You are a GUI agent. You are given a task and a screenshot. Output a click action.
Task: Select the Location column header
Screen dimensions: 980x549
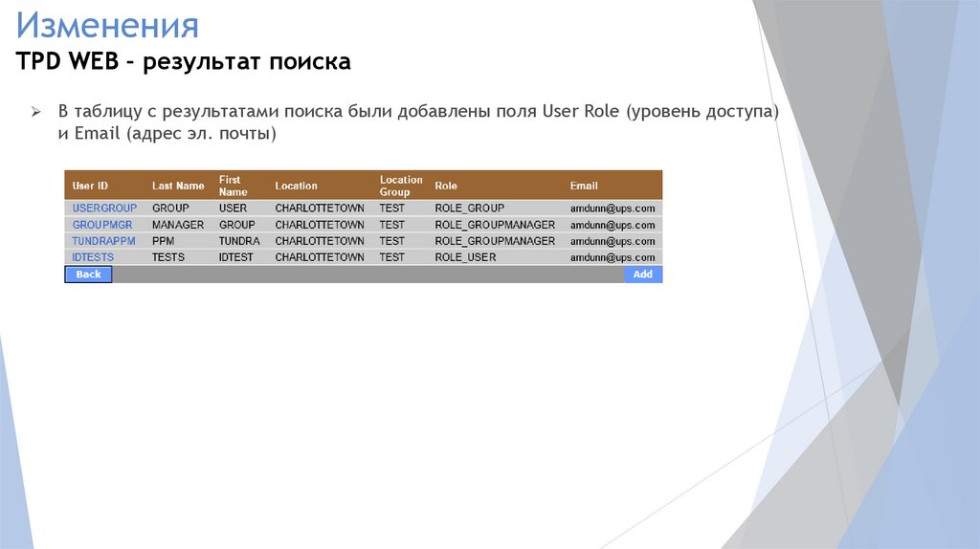(296, 186)
